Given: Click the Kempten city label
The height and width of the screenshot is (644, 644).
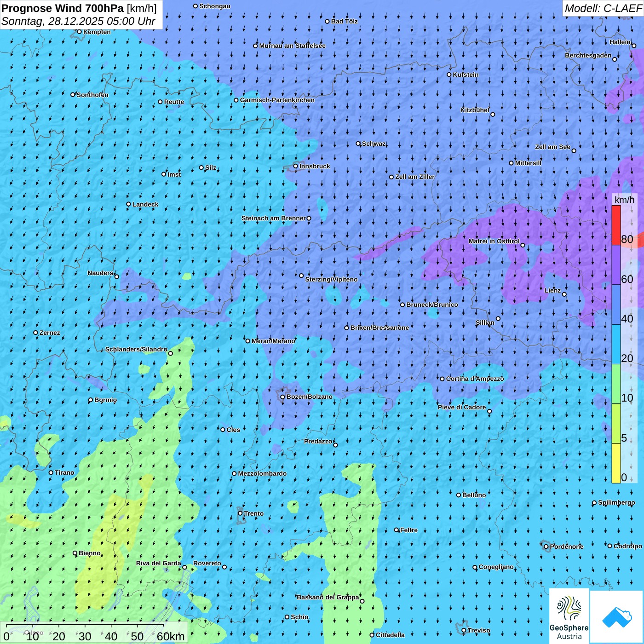Looking at the screenshot, I should coord(97,32).
